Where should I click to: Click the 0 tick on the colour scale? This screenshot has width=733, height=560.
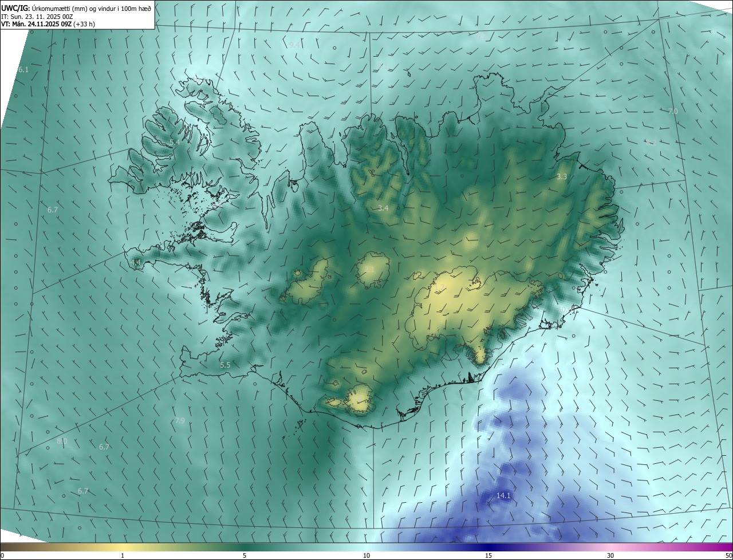[x=2, y=555]
